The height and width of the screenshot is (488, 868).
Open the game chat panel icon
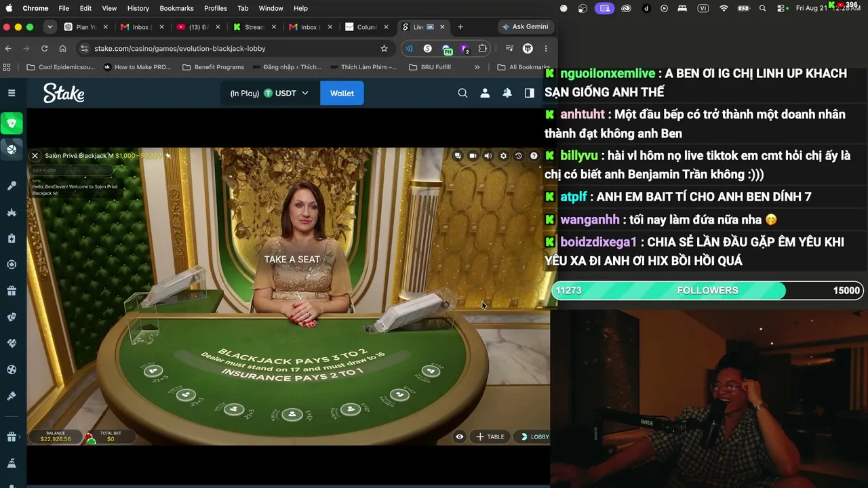458,156
